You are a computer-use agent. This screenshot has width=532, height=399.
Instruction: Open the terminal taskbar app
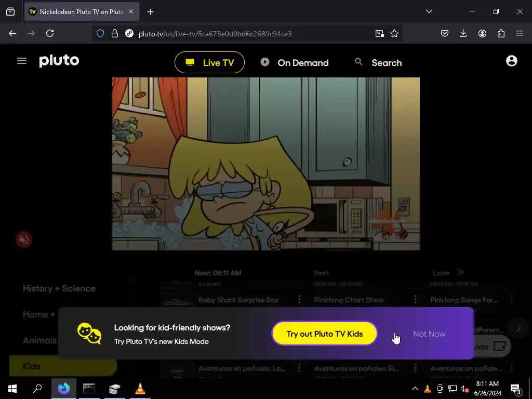[89, 389]
